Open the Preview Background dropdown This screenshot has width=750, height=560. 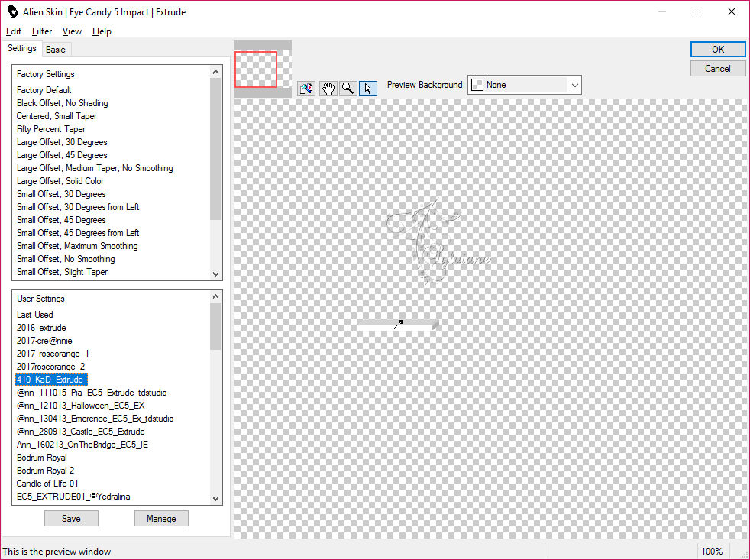click(x=524, y=85)
